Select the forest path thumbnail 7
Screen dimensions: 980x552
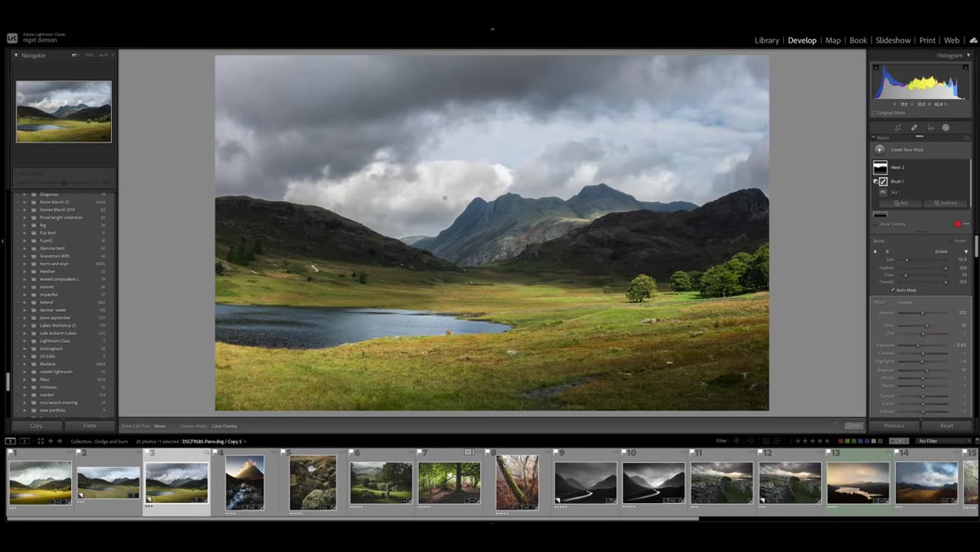449,483
